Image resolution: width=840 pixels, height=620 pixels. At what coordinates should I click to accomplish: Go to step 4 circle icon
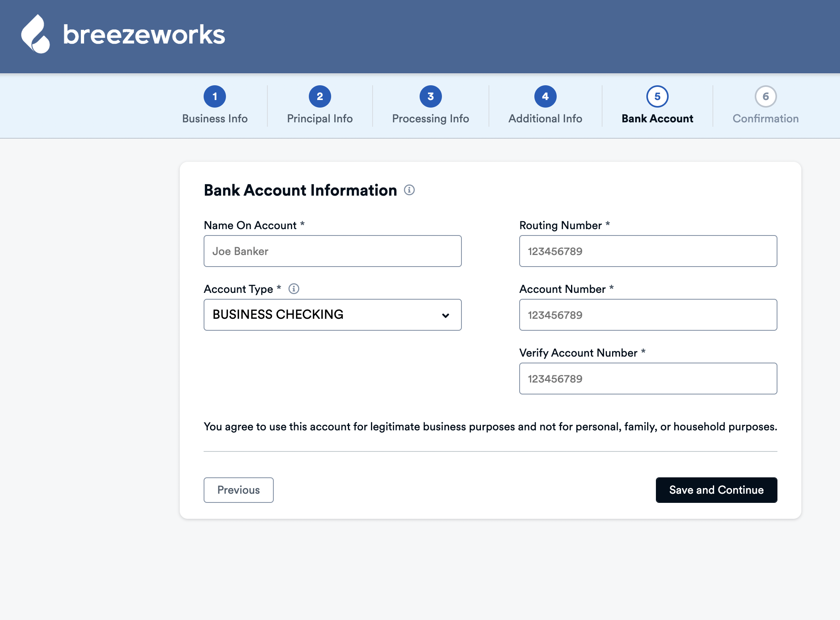point(546,96)
